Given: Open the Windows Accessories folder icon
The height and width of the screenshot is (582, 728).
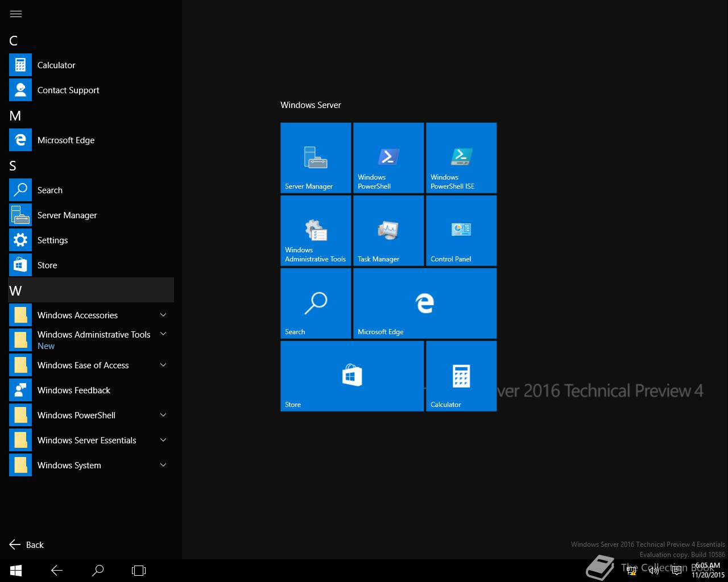Looking at the screenshot, I should click(20, 315).
